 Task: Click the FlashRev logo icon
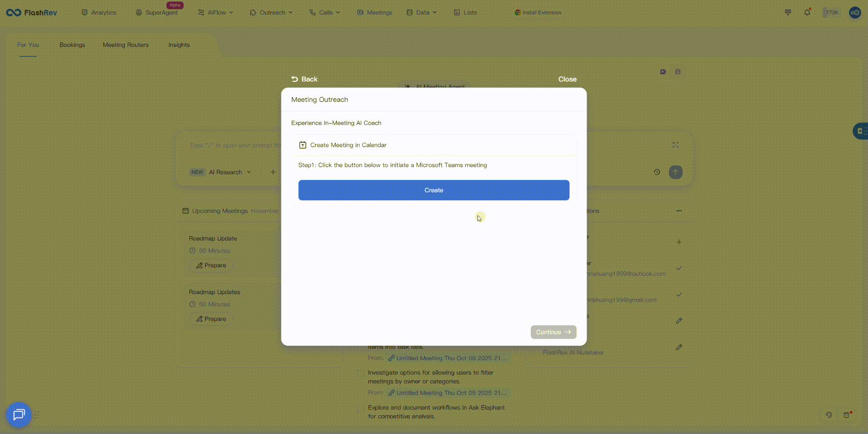[14, 13]
